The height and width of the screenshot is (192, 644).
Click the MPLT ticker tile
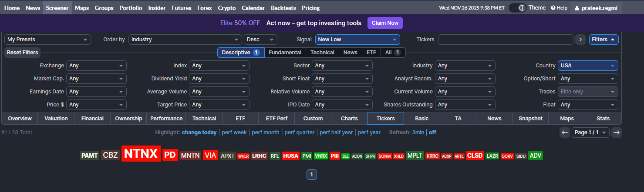point(415,156)
